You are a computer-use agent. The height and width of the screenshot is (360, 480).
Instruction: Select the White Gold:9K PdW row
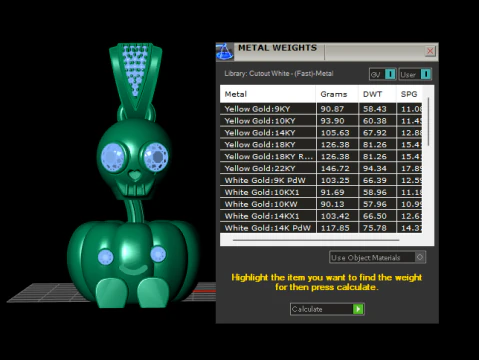click(321, 180)
